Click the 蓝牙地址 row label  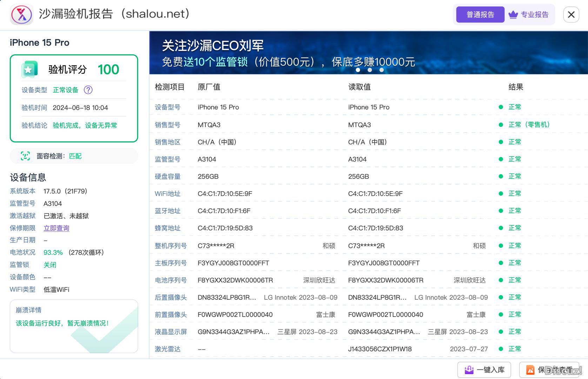[168, 211]
